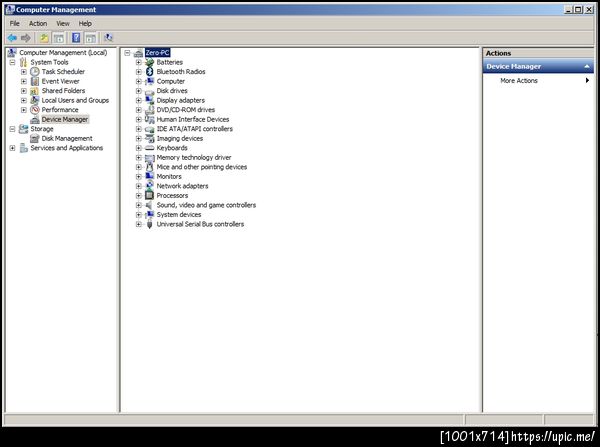Screen dimensions: 600x447
Task: Click the Scan for hardware changes icon
Action: (108, 38)
